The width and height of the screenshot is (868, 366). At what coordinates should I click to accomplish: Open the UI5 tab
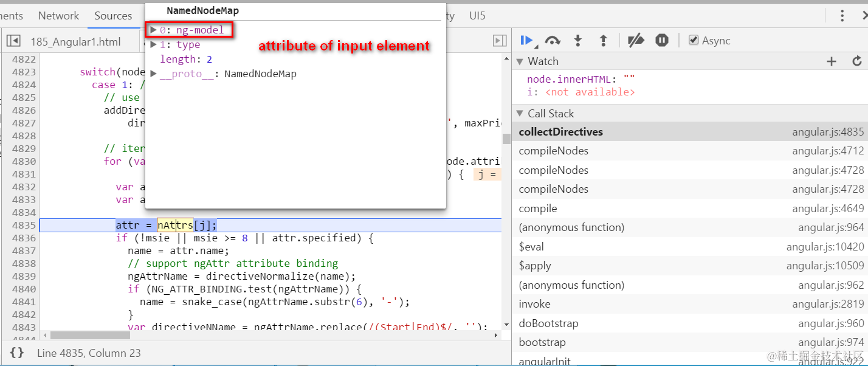[478, 16]
